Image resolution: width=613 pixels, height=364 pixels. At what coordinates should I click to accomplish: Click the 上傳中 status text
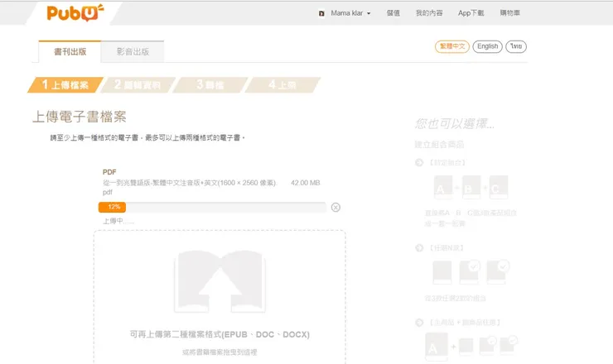pyautogui.click(x=118, y=221)
